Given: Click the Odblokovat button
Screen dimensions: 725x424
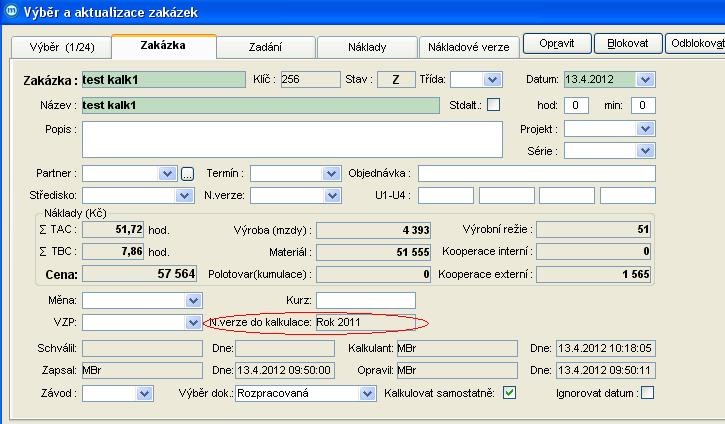Looking at the screenshot, I should (x=695, y=43).
